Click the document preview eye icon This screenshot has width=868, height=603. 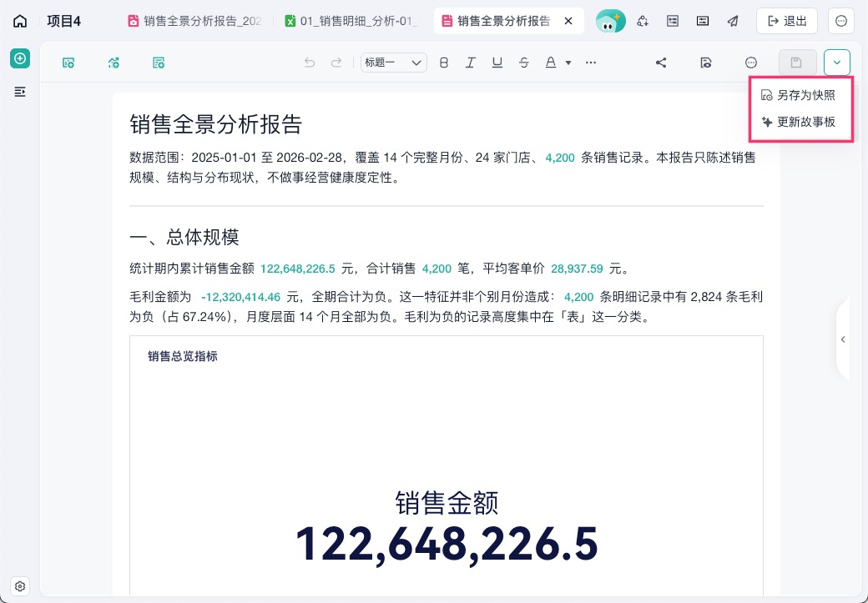click(x=706, y=63)
